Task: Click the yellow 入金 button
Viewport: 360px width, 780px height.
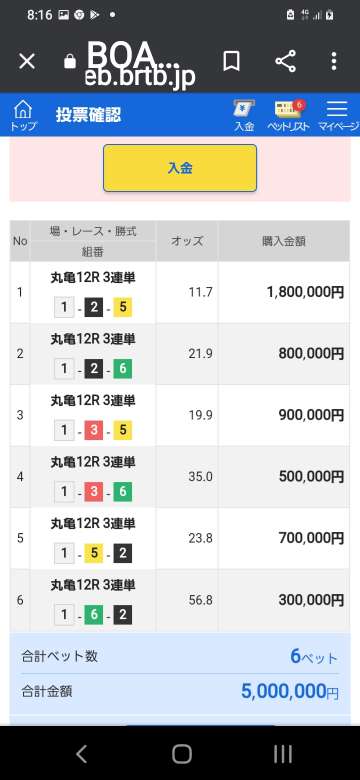Action: (x=180, y=168)
